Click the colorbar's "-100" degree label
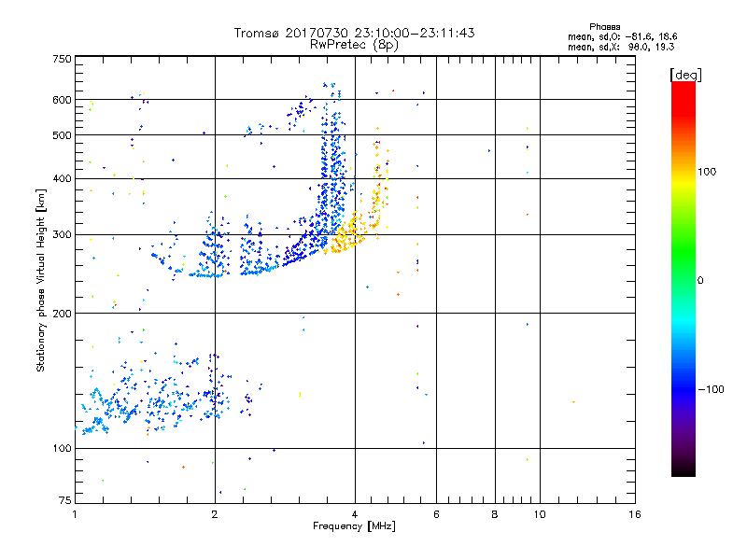747x560 pixels. click(711, 389)
